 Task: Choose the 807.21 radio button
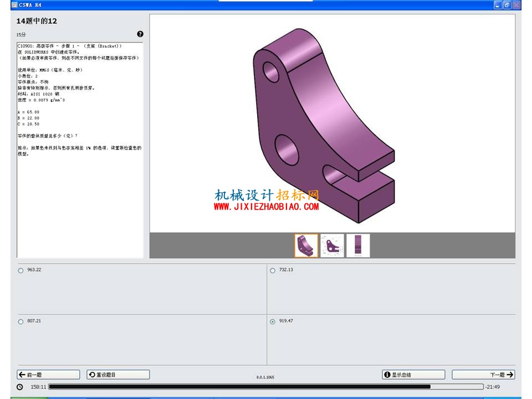click(x=21, y=321)
